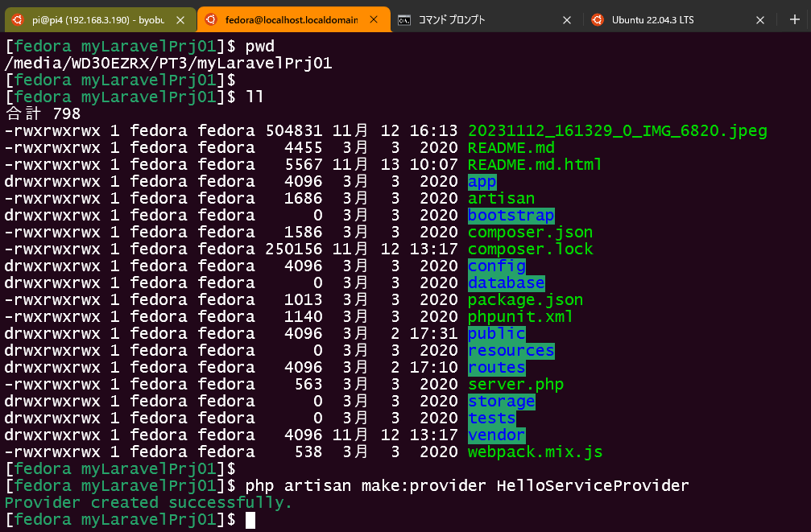Close the pi@pi4 byobu tab
The image size is (811, 532).
(180, 19)
